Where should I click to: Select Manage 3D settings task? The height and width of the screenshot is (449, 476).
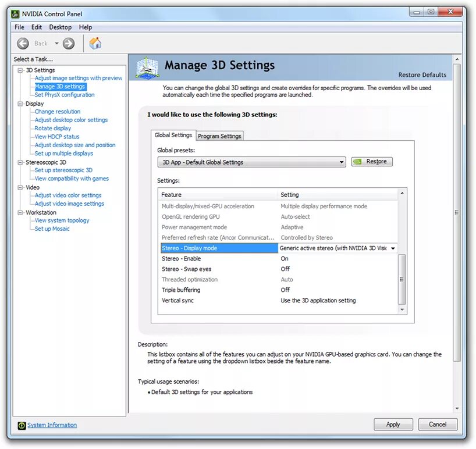tap(60, 87)
